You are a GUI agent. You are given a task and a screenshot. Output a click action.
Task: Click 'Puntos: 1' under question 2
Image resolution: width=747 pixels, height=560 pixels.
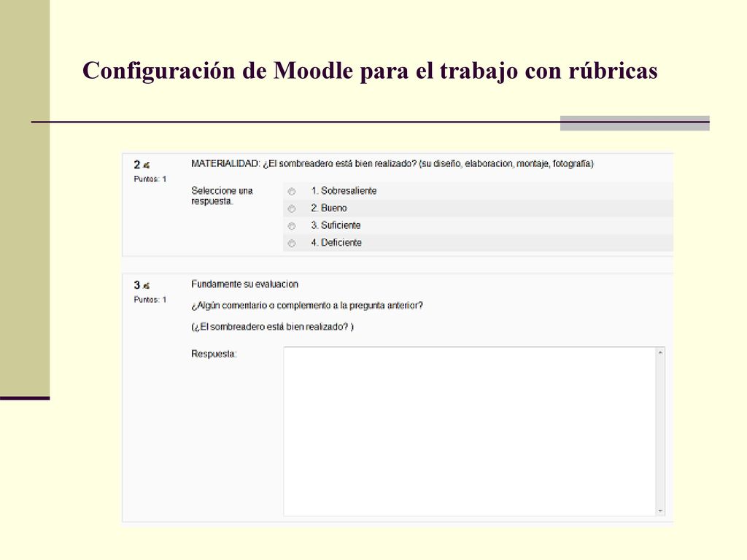(150, 179)
